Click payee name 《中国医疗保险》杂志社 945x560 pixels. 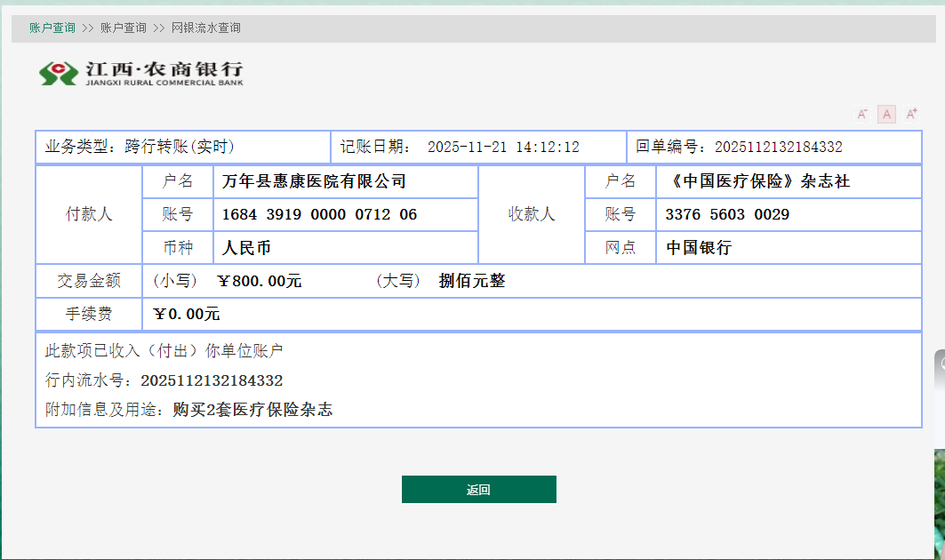coord(757,182)
